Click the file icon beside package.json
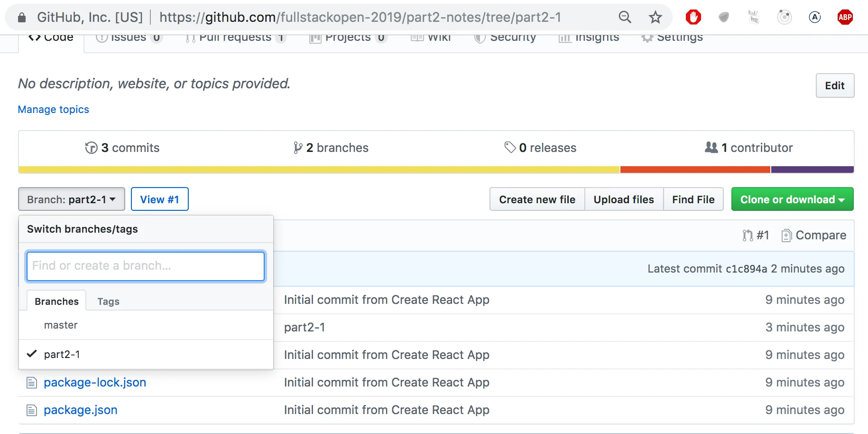The image size is (868, 434). tap(32, 410)
